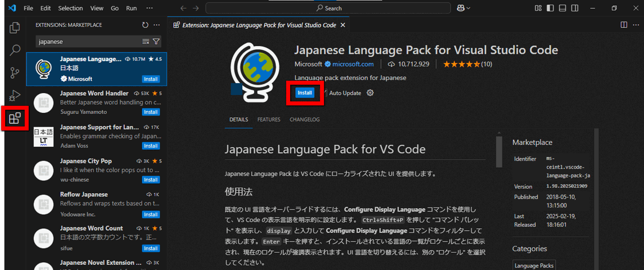The width and height of the screenshot is (644, 270).
Task: Install Japanese Language Pack from sidebar list
Action: coord(151,79)
